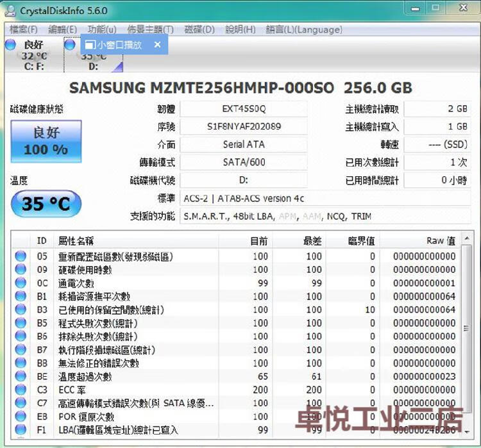Click status orb for temperature BE row
The width and height of the screenshot is (481, 448).
21,377
